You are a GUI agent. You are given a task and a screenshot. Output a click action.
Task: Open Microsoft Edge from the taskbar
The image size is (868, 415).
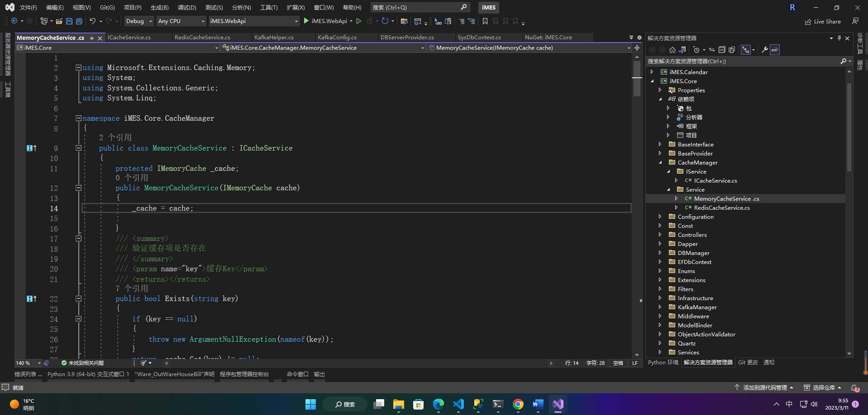pos(439,404)
